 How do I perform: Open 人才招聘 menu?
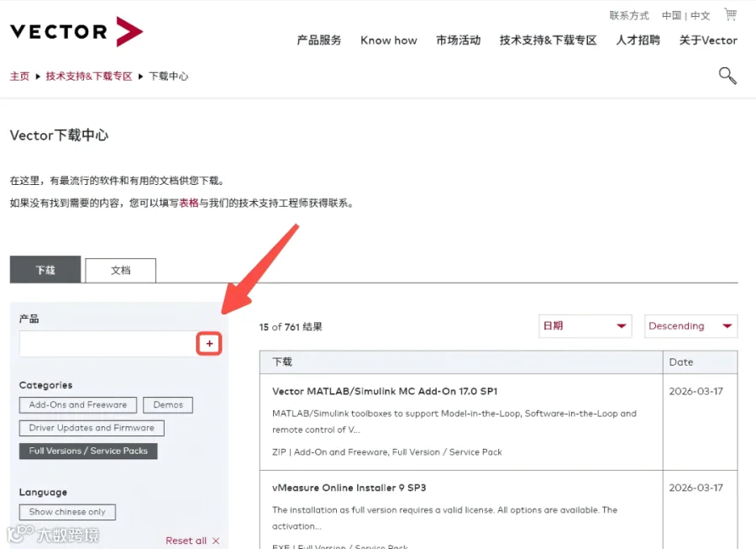[638, 40]
